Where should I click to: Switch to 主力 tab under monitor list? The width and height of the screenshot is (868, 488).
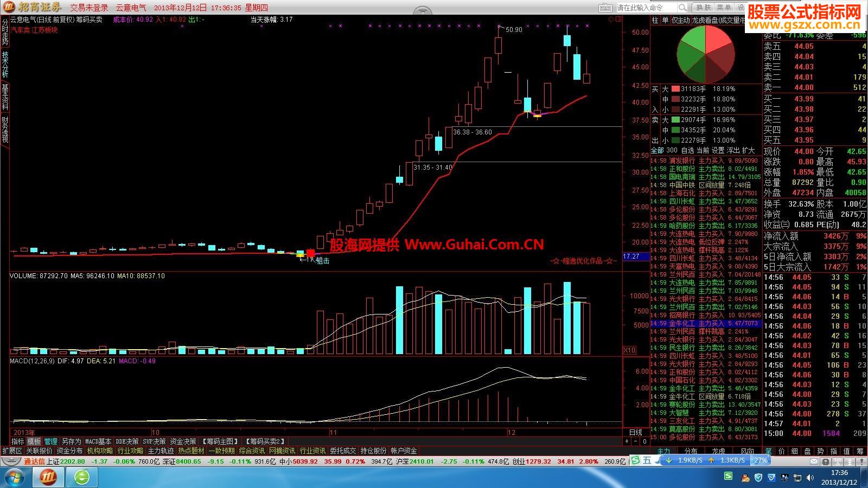tap(663, 451)
